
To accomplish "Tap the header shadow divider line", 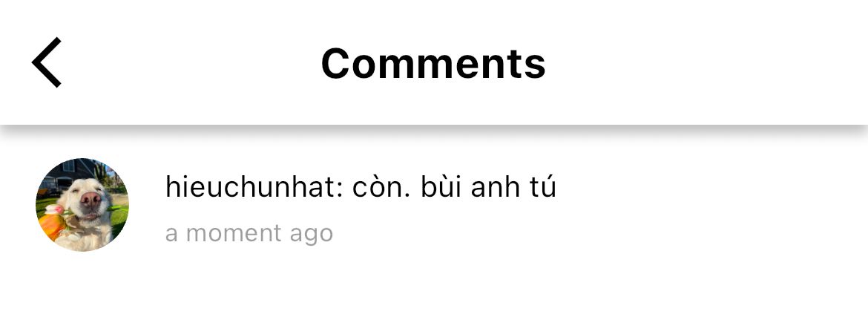I will (x=434, y=130).
